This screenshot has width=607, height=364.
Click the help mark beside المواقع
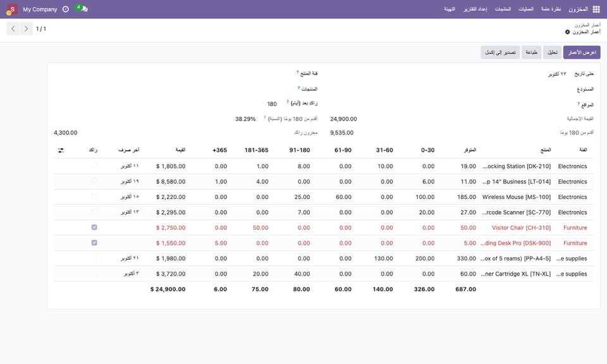(579, 104)
